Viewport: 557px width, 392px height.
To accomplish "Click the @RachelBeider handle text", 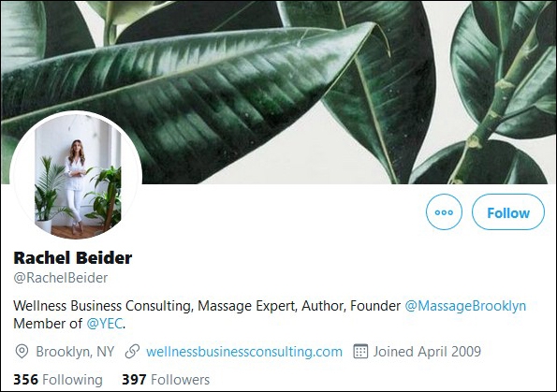I will [x=61, y=278].
